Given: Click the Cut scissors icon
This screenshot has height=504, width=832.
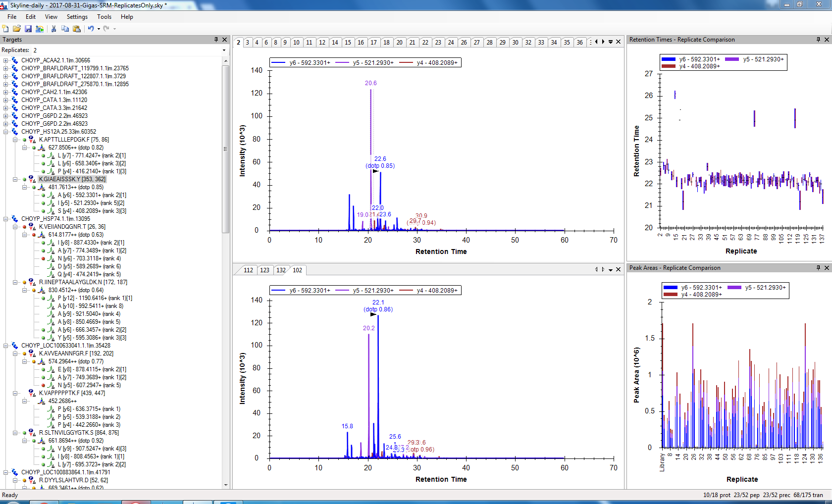Looking at the screenshot, I should coord(53,29).
